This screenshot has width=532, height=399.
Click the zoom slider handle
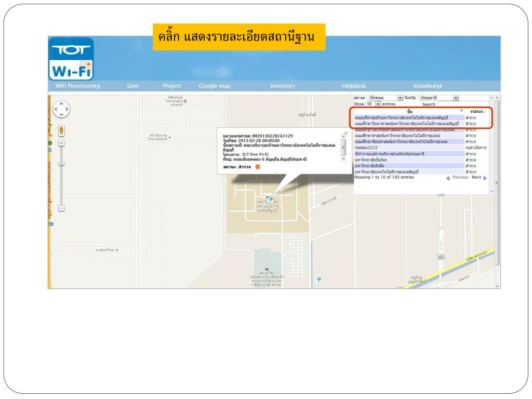point(61,164)
